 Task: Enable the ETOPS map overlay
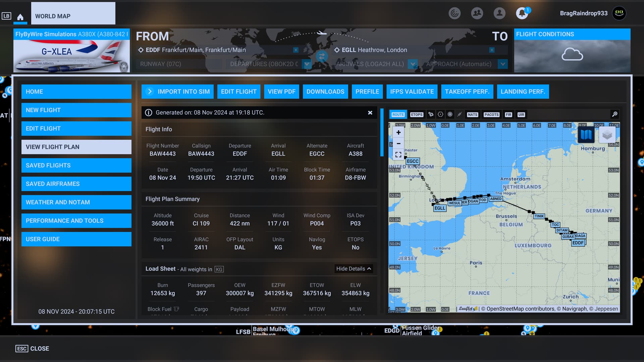click(417, 114)
